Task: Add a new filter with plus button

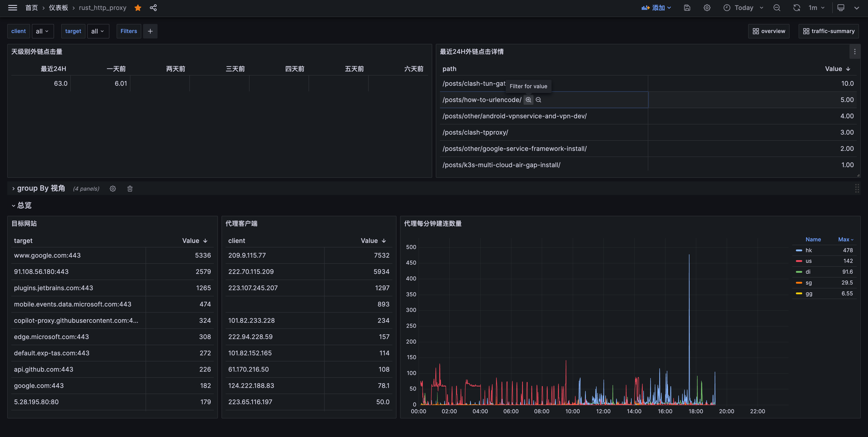Action: pyautogui.click(x=150, y=31)
